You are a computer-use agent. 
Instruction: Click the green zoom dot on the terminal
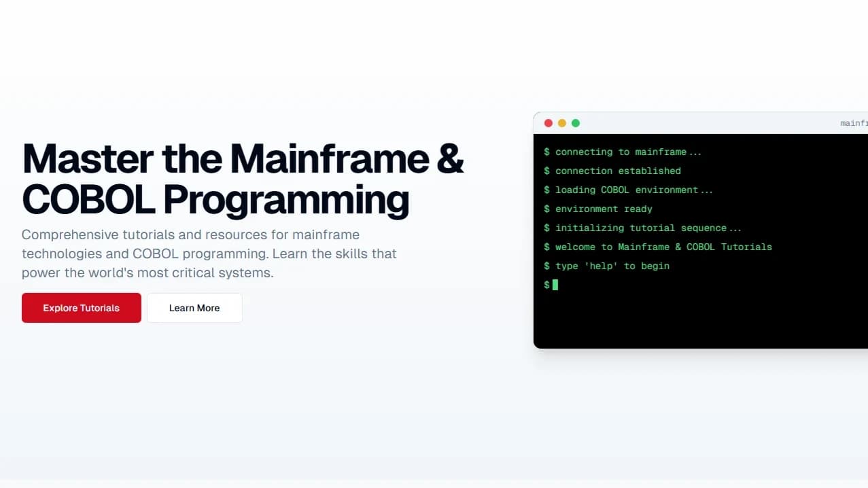[x=576, y=123]
